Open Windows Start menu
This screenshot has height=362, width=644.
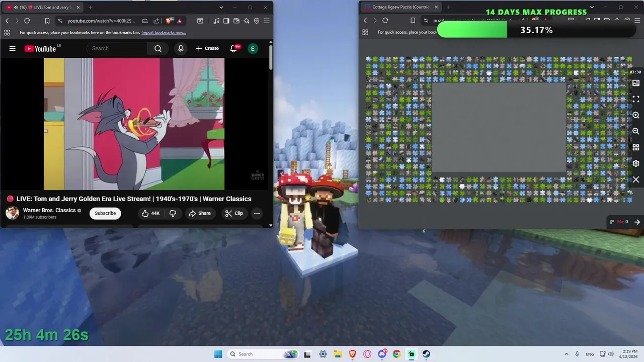click(x=218, y=354)
